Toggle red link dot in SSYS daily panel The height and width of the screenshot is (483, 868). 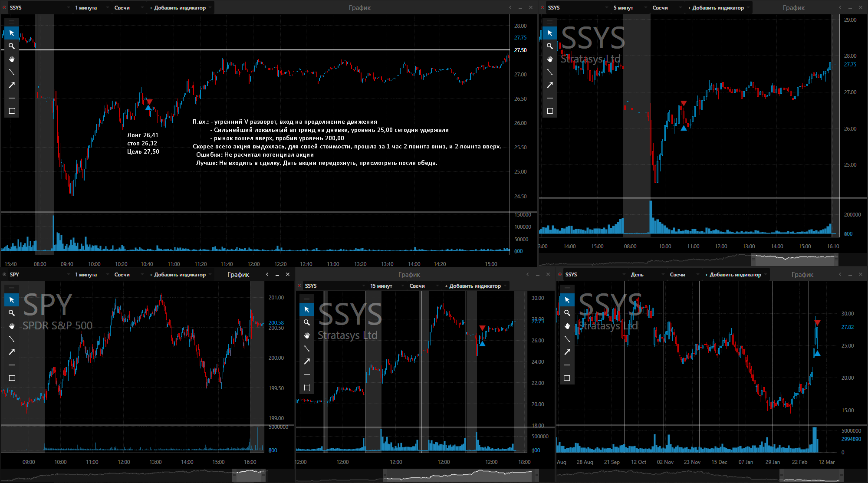click(x=560, y=275)
